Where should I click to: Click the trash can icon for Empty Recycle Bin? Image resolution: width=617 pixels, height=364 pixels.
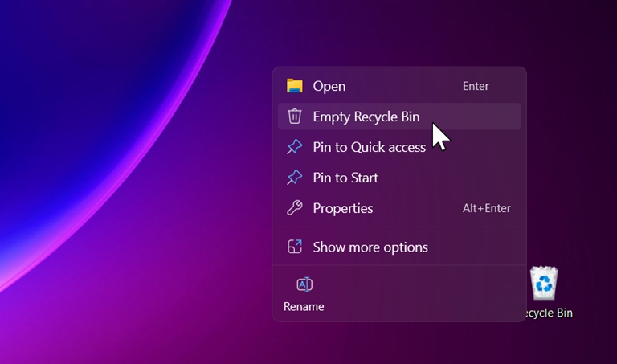coord(295,117)
